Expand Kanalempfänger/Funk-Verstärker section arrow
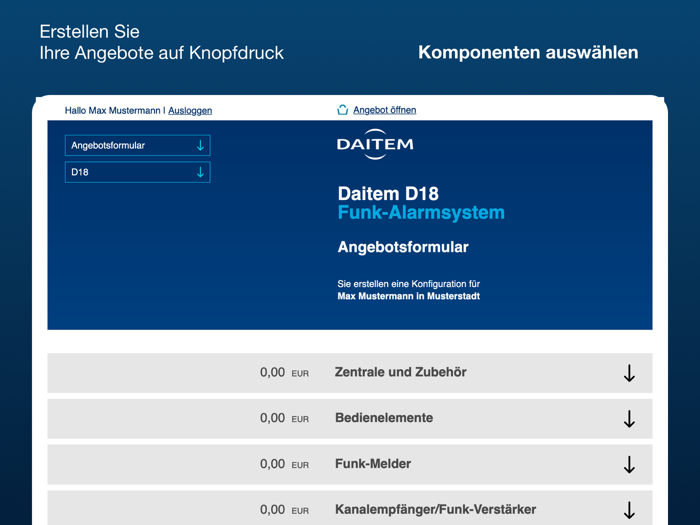 (x=629, y=510)
